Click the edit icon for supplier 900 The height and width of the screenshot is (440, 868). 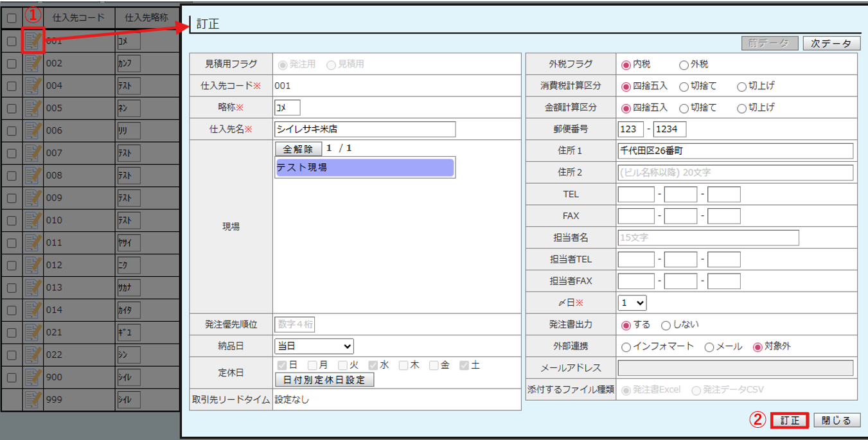point(32,377)
